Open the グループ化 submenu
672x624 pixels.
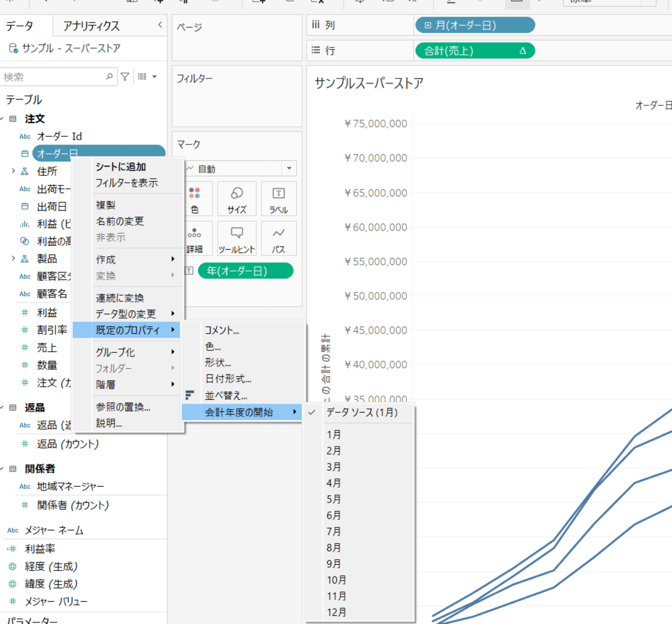point(128,352)
